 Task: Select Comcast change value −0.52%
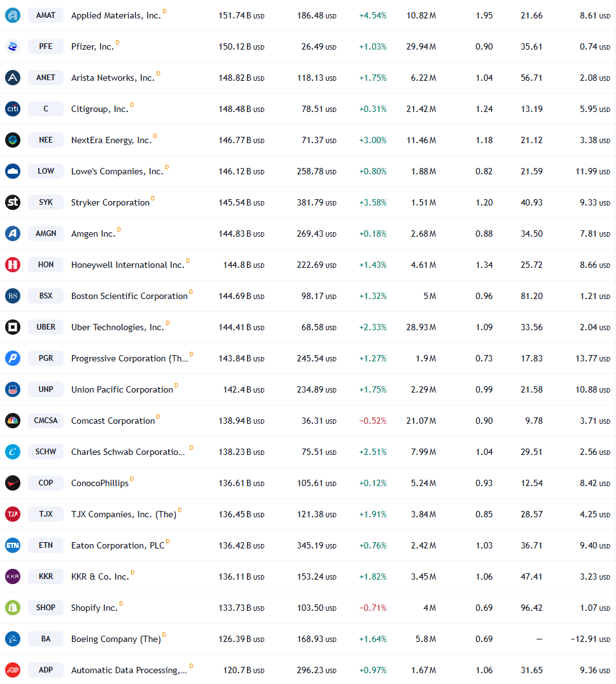click(372, 421)
